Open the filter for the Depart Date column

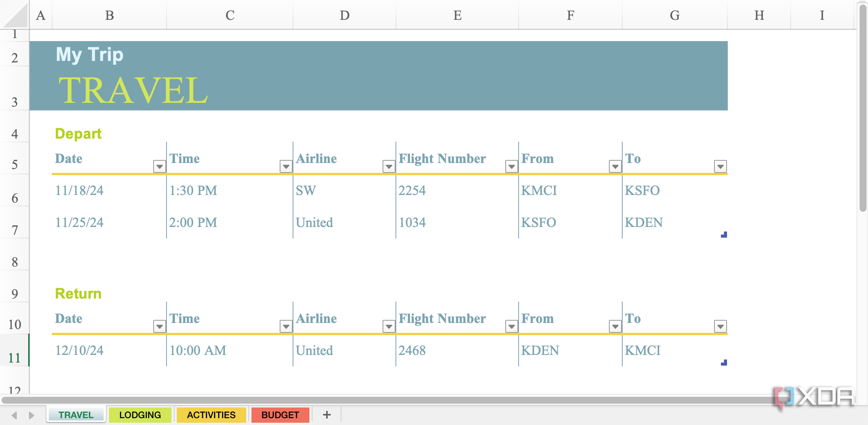pyautogui.click(x=159, y=166)
